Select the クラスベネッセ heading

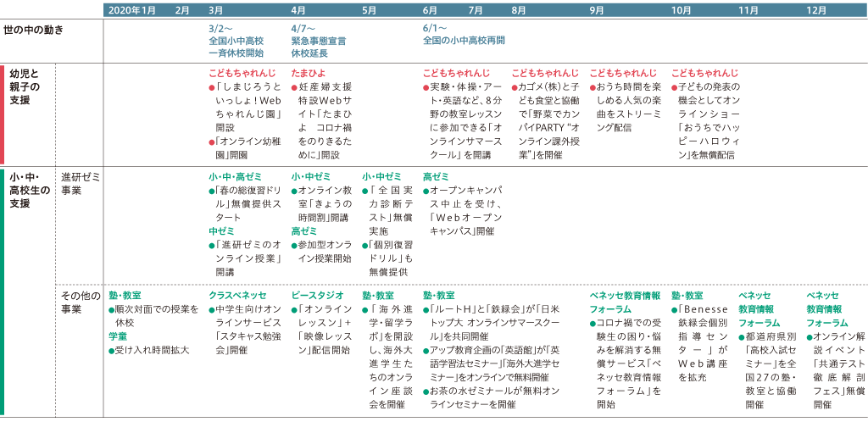[x=236, y=295]
